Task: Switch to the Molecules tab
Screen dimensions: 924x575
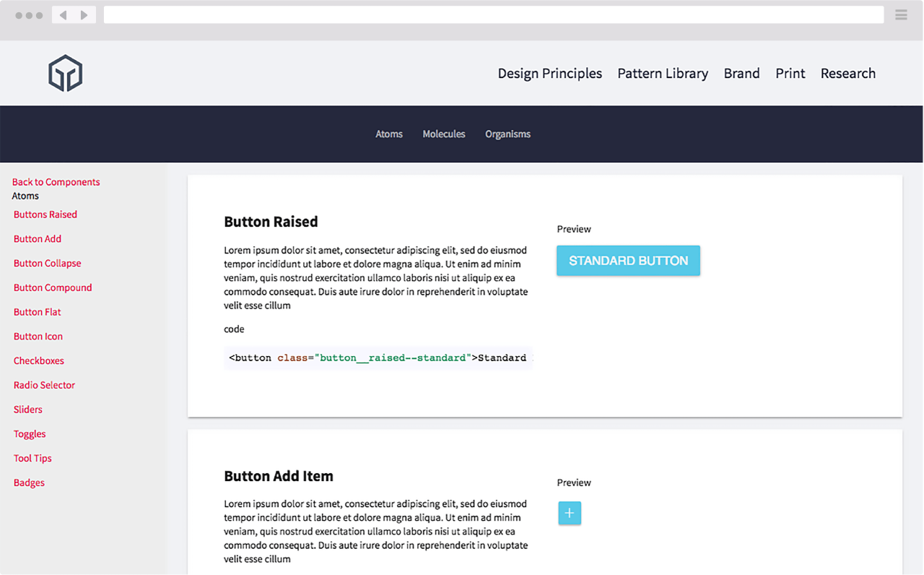Action: [443, 134]
